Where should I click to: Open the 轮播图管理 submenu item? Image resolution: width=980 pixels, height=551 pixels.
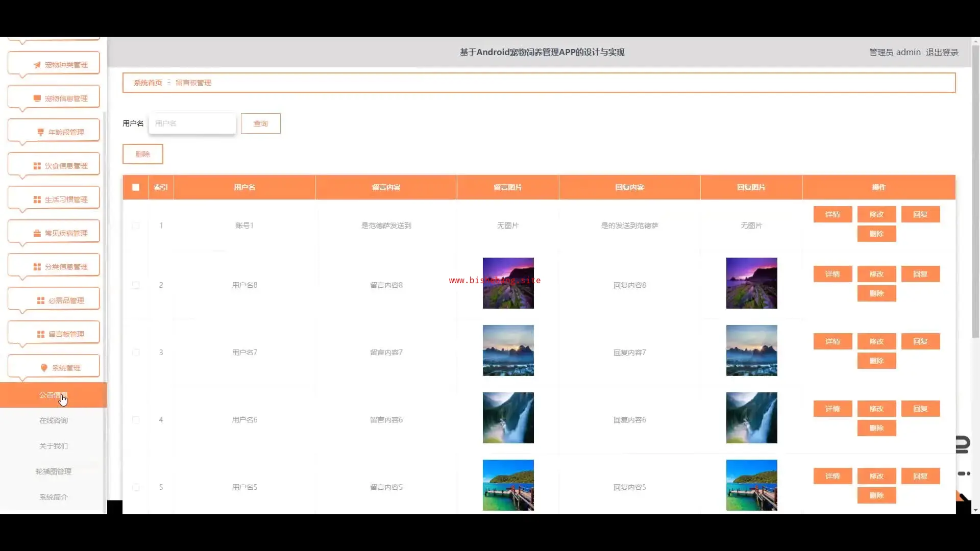tap(54, 471)
